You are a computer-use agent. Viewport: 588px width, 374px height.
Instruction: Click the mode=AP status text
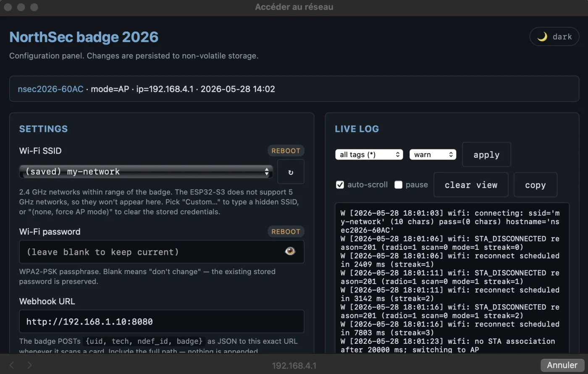110,89
